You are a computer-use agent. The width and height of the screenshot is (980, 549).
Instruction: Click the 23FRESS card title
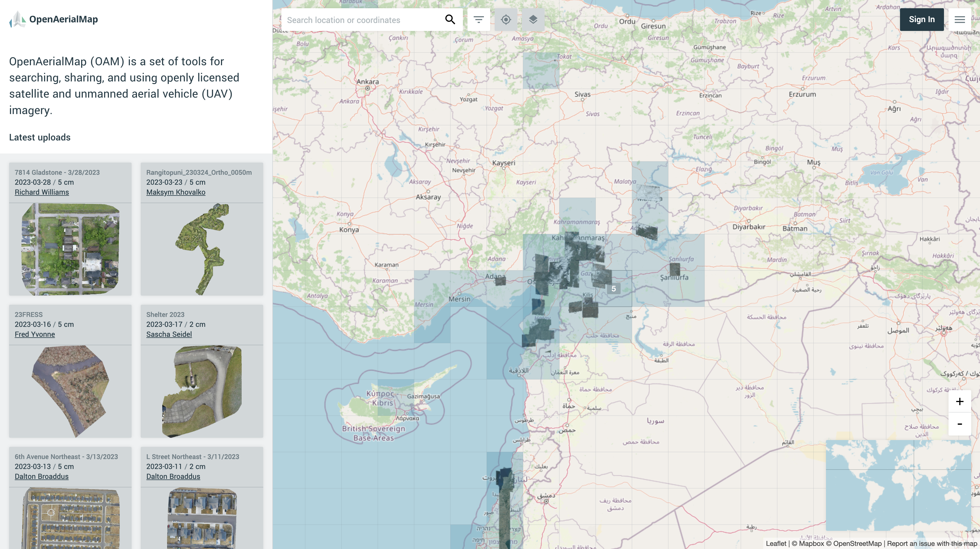pyautogui.click(x=29, y=315)
